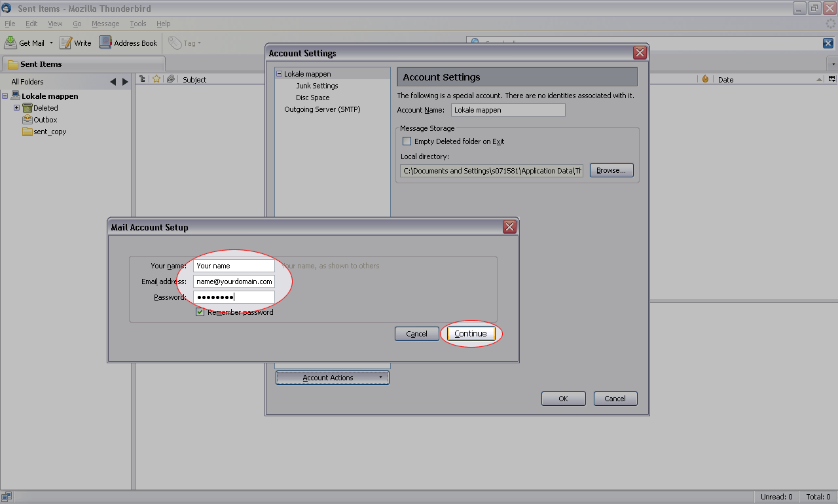
Task: Collapse the Lokale mappen settings tree
Action: tap(279, 74)
